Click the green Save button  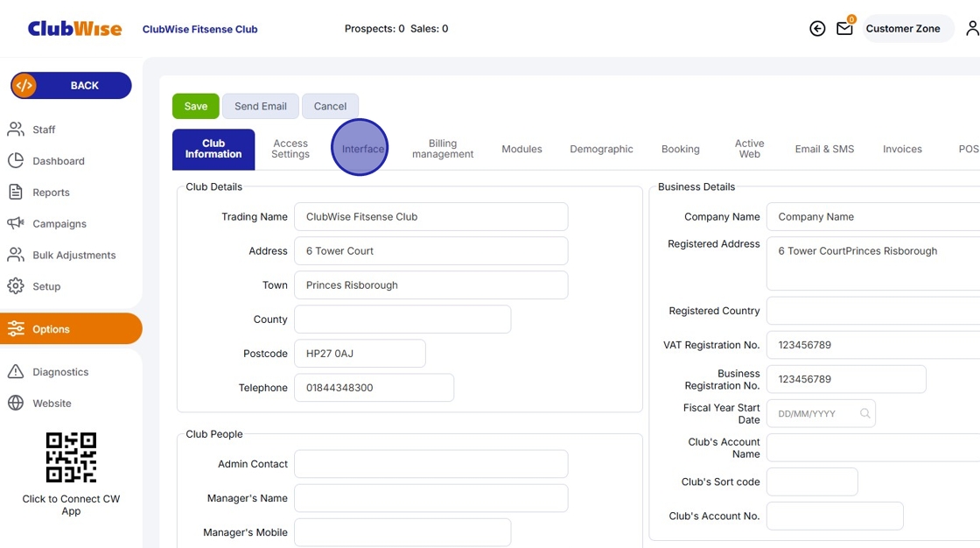196,106
